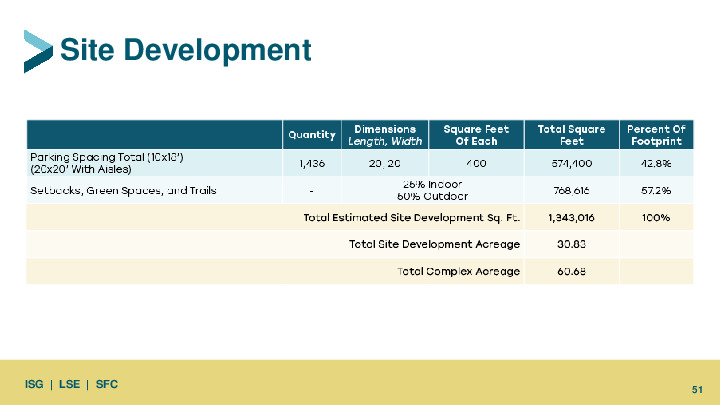Click the 574,400 total square feet cell
Screen dimensions: 720x405
coord(571,163)
